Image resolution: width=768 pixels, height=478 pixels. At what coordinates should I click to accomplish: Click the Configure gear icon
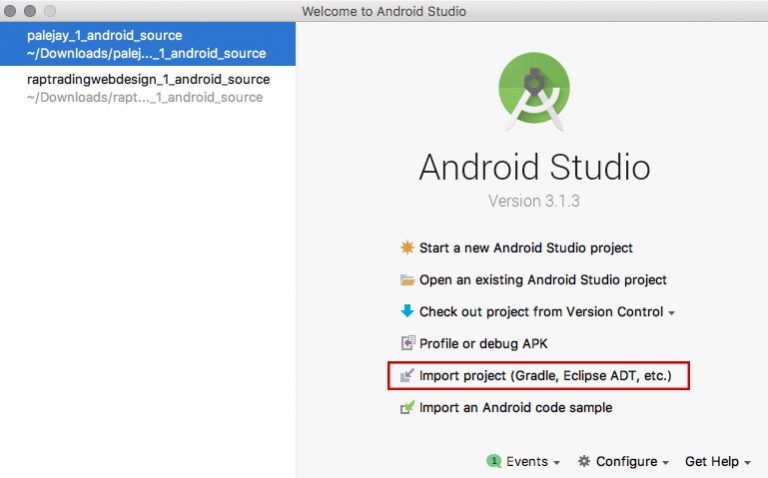click(x=584, y=462)
